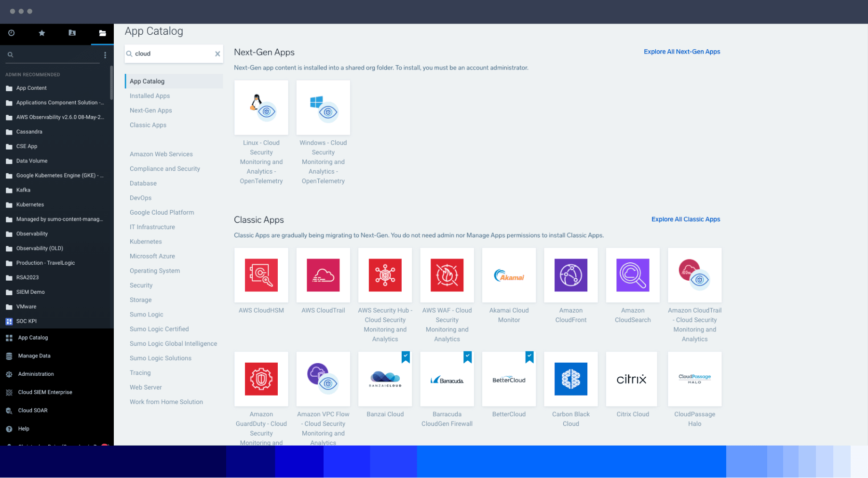The width and height of the screenshot is (868, 478).
Task: Open the Amazon CloudFront app icon
Action: [571, 275]
